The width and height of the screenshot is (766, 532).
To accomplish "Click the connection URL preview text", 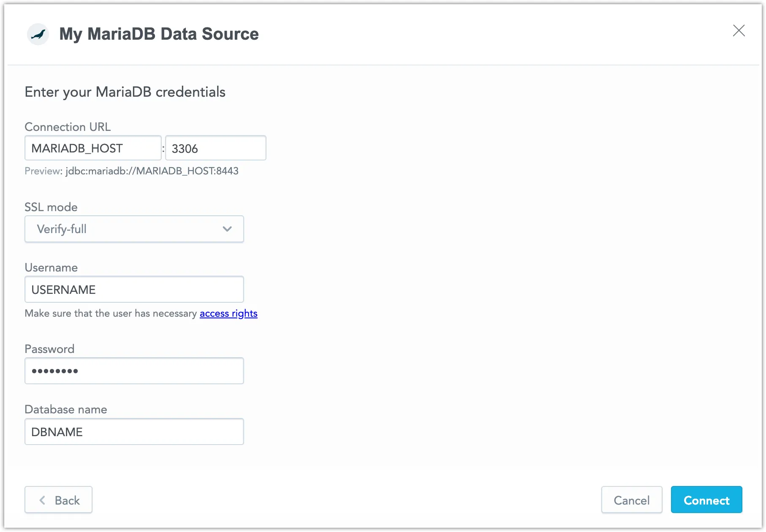I will coord(131,171).
